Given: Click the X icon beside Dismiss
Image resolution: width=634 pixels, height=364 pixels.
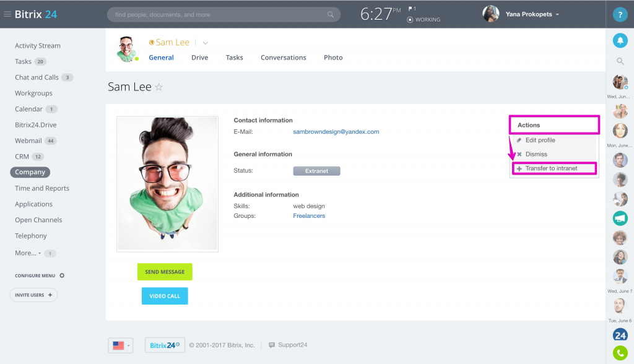Looking at the screenshot, I should [x=519, y=154].
